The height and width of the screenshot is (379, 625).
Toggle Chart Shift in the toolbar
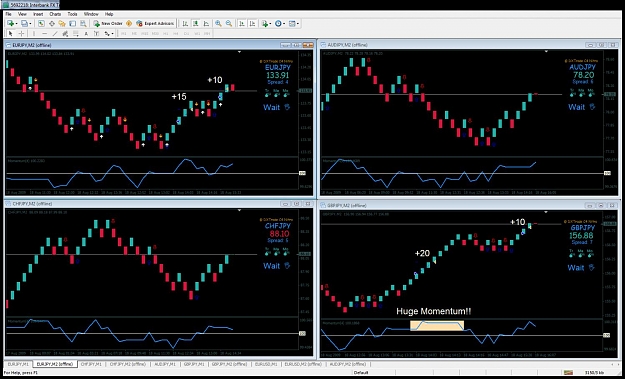252,24
